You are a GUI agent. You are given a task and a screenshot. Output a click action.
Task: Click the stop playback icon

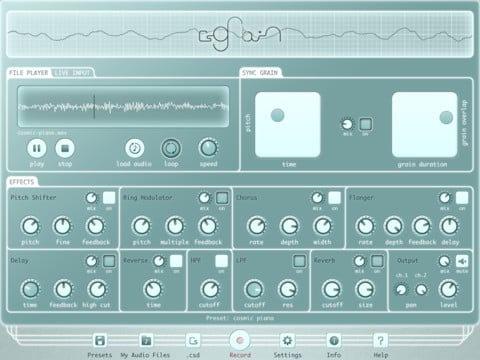(x=65, y=148)
